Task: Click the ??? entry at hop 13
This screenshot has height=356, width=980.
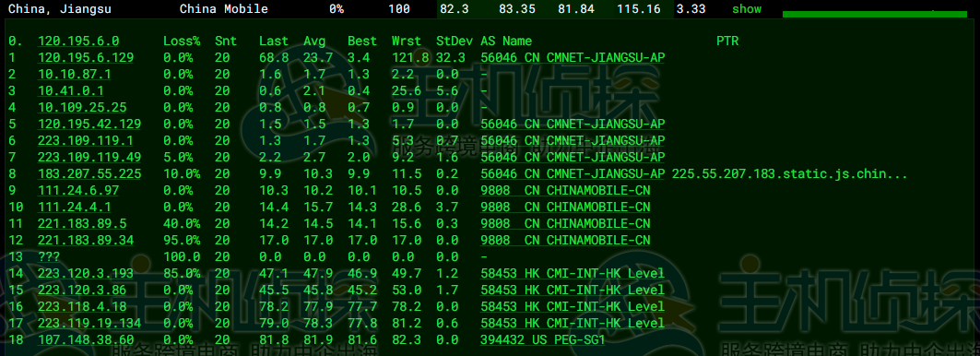Action: coord(49,256)
